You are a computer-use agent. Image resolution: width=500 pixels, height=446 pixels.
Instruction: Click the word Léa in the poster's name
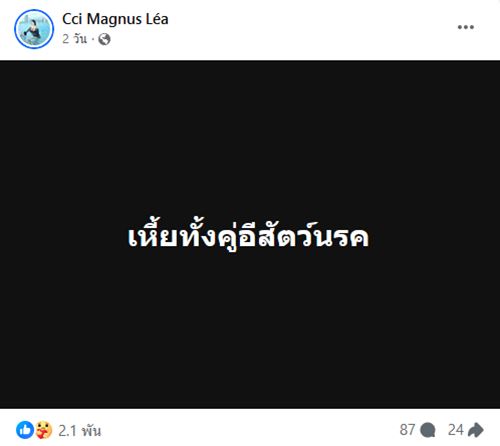[x=156, y=19]
